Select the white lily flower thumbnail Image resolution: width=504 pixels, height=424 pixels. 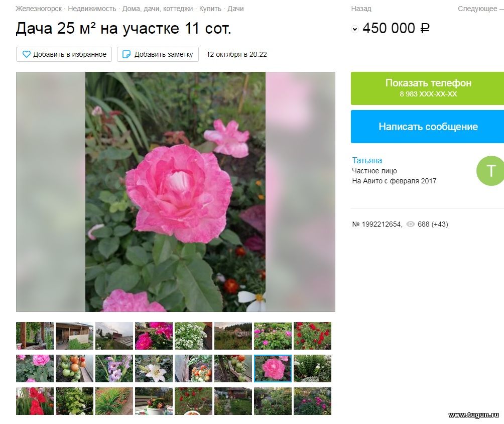click(154, 368)
